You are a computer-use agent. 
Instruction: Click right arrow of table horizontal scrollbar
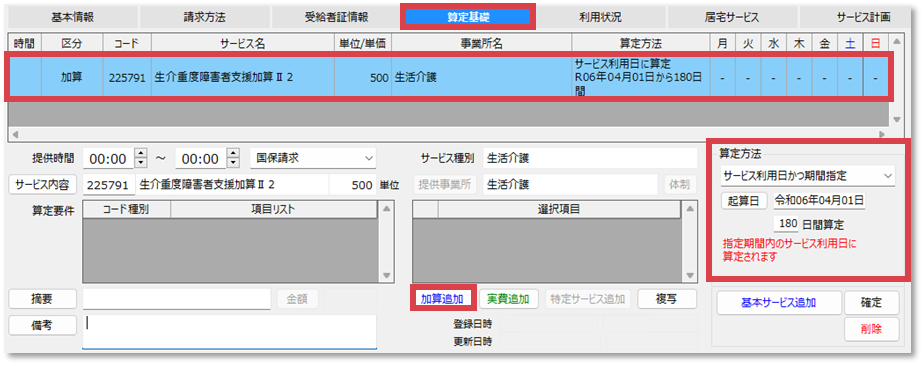pos(882,134)
